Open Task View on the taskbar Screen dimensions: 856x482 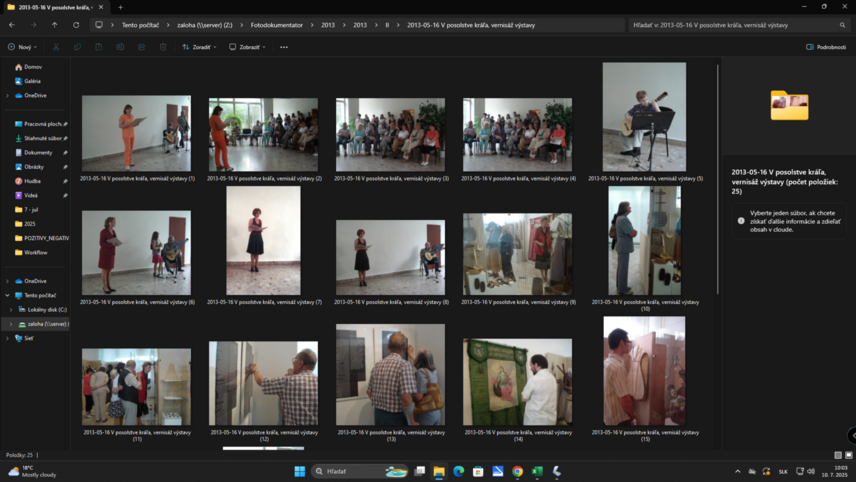[419, 471]
